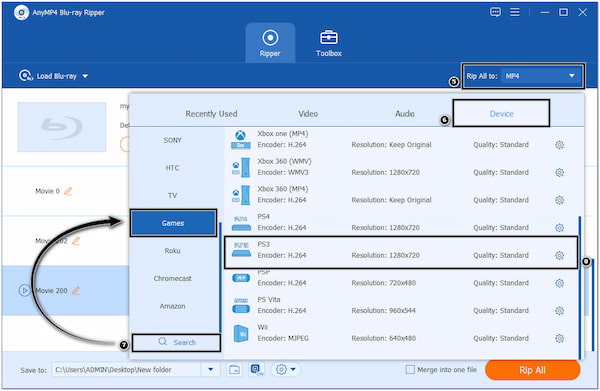Open settings gear for PS3 profile
The image size is (600, 391).
[x=559, y=255]
